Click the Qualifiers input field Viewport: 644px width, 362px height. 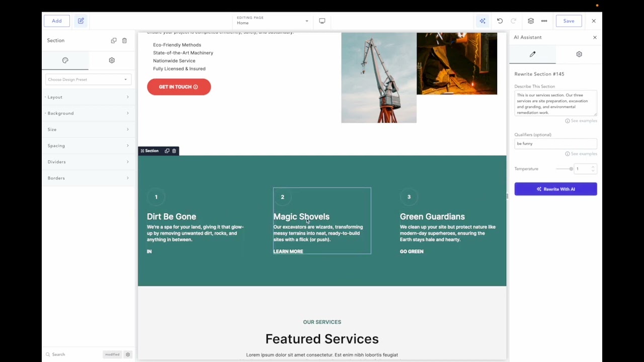click(555, 144)
